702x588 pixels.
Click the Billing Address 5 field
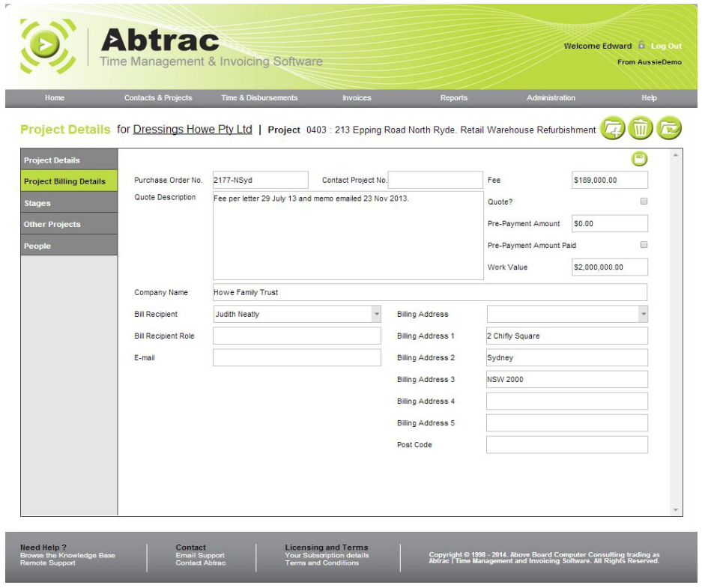pyautogui.click(x=567, y=423)
